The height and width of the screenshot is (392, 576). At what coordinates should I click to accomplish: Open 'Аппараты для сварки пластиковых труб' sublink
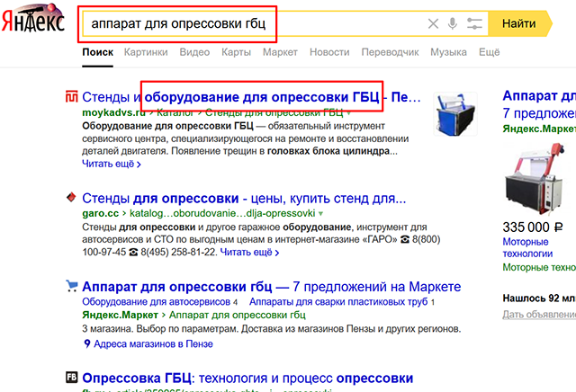[338, 302]
